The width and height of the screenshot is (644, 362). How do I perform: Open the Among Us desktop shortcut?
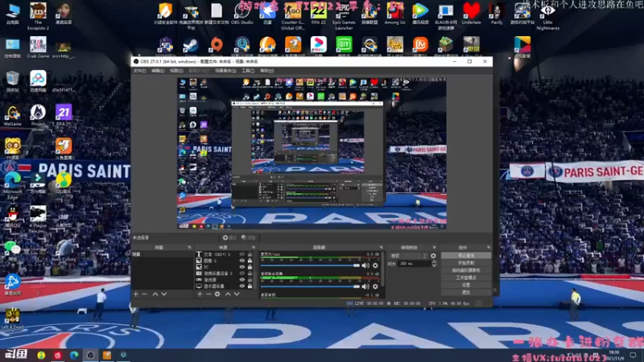(x=394, y=14)
